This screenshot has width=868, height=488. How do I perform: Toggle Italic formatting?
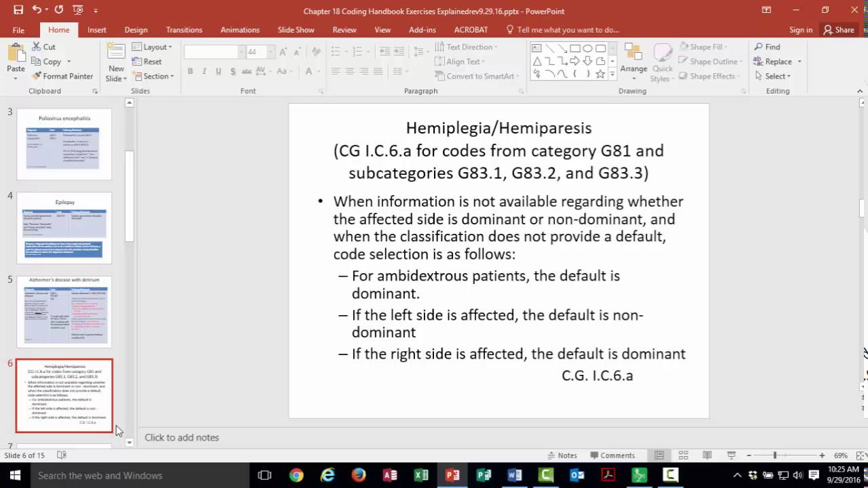[x=204, y=71]
